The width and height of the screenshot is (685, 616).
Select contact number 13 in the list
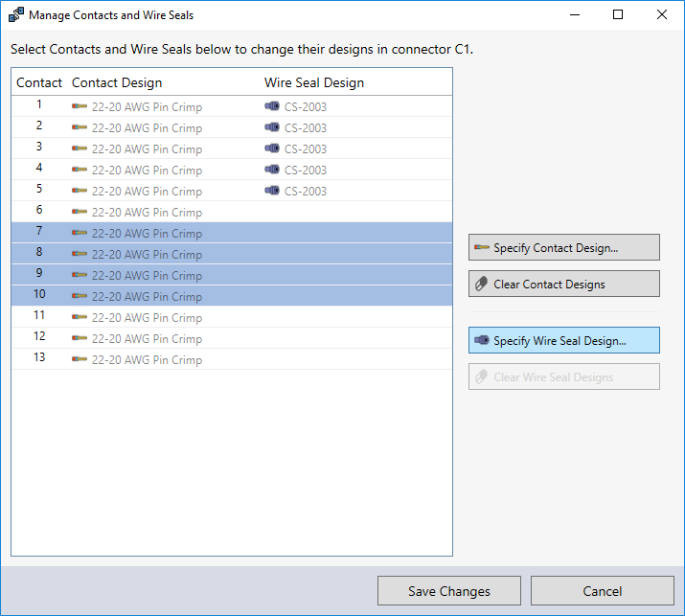click(x=39, y=357)
